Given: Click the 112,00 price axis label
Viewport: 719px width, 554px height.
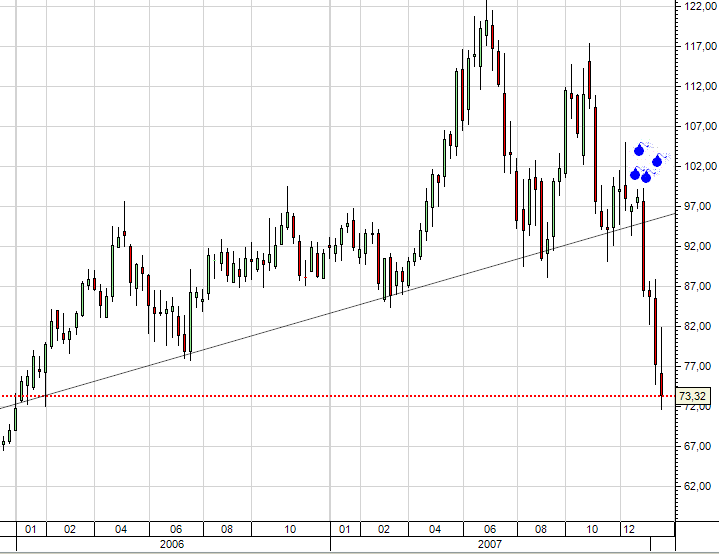Looking at the screenshot, I should [701, 86].
